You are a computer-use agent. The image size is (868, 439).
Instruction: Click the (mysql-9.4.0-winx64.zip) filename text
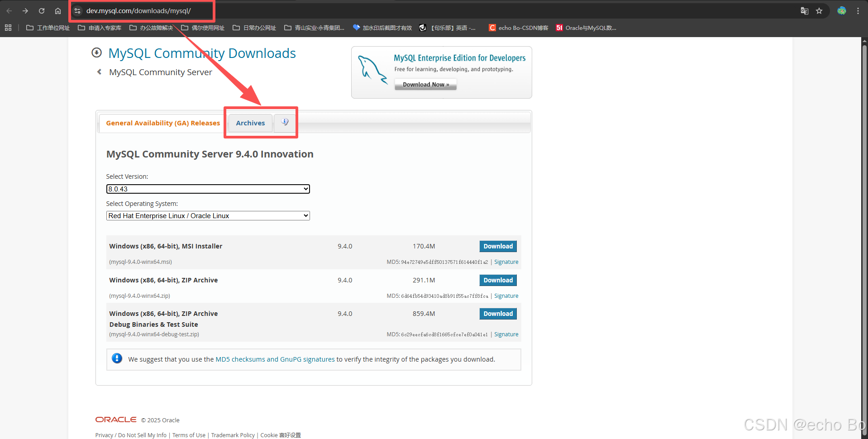coord(139,296)
